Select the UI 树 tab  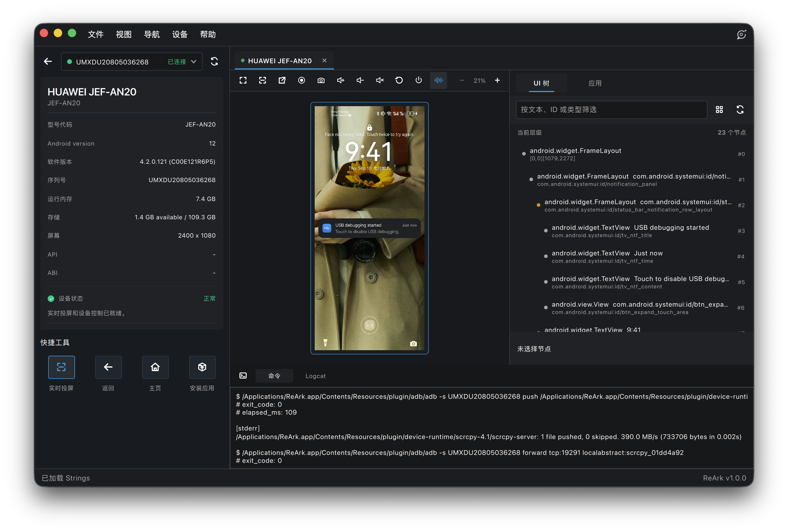pyautogui.click(x=541, y=83)
